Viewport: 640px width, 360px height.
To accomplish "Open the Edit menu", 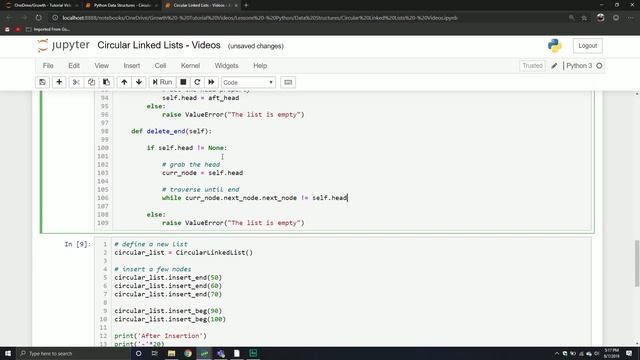I will coord(74,66).
